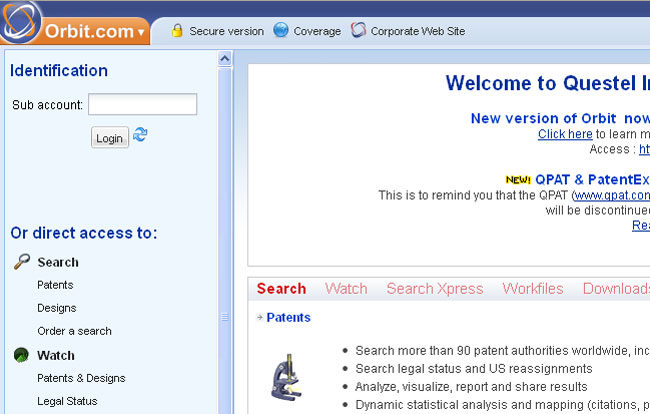Switch to the Workfiles tab
This screenshot has width=650, height=414.
(x=533, y=289)
